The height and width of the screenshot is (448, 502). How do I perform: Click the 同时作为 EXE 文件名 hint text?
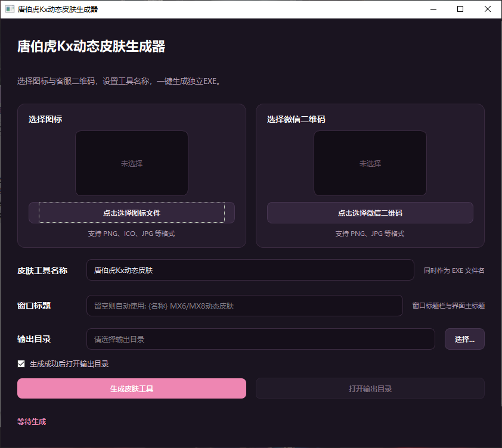454,270
